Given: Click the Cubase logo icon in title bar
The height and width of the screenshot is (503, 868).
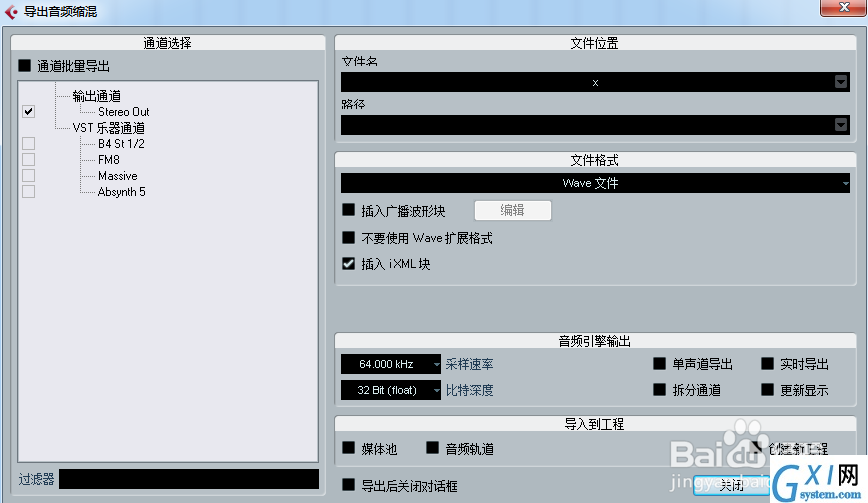Looking at the screenshot, I should [x=11, y=11].
